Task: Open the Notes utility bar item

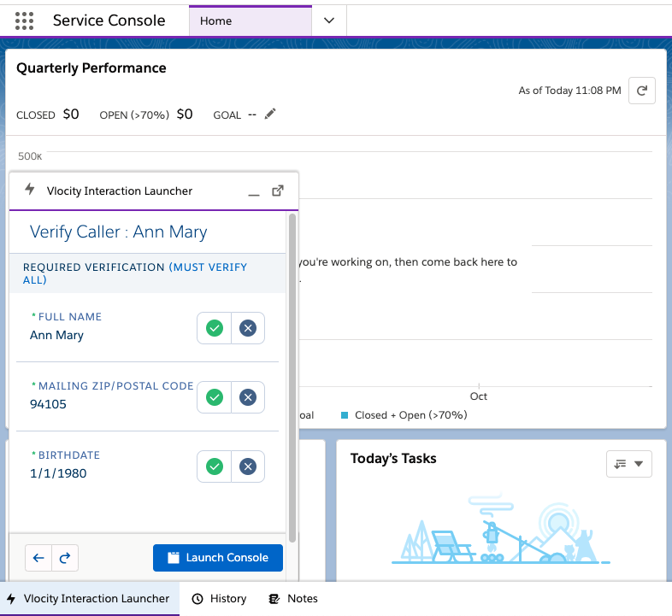Action: point(293,598)
